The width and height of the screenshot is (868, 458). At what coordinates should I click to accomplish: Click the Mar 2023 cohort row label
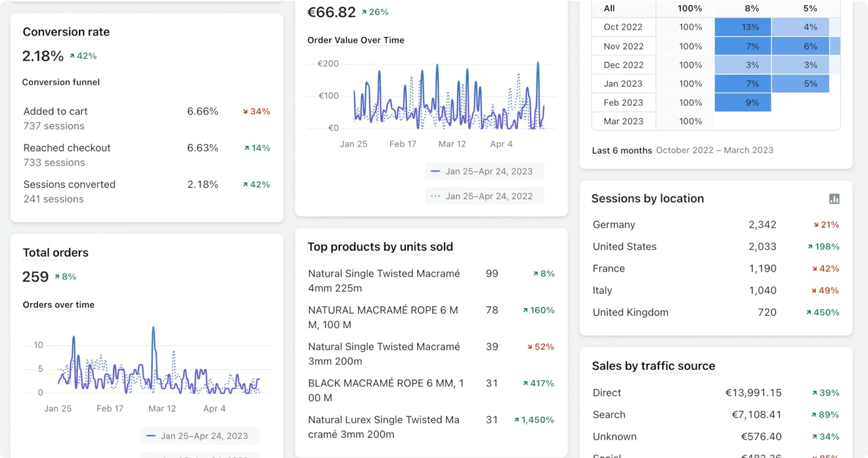(x=624, y=121)
